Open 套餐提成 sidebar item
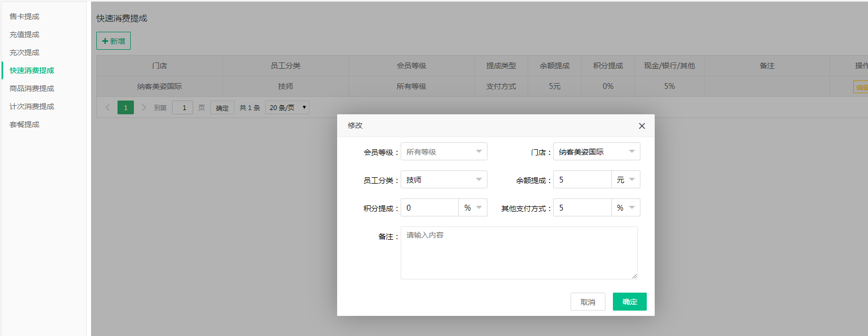Screen dimensions: 868x336 [x=24, y=124]
